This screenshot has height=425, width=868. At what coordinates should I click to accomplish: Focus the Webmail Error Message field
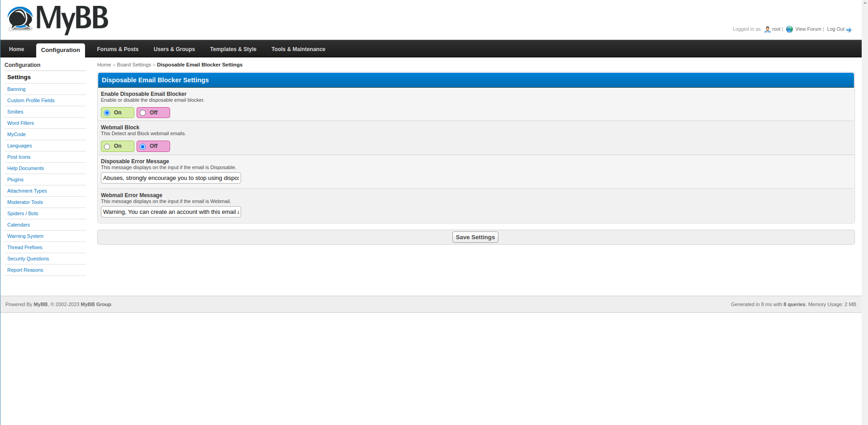coord(171,212)
